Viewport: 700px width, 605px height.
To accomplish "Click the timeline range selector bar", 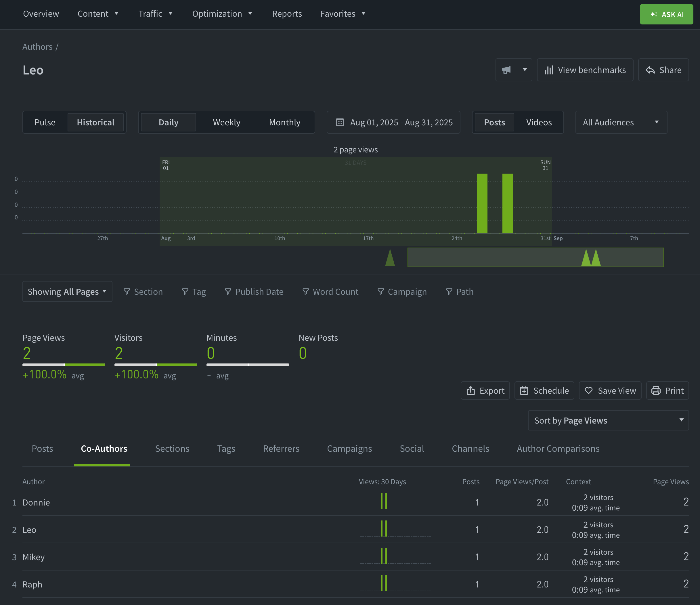I will tap(535, 257).
